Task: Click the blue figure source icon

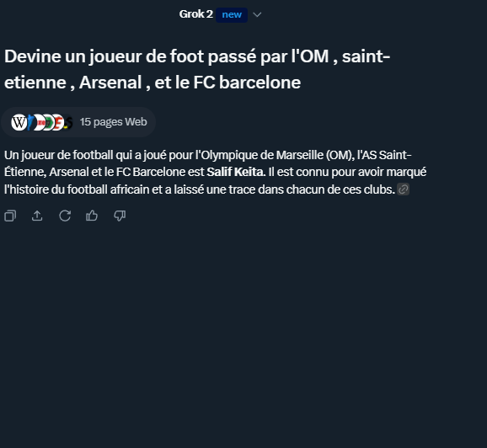Action: point(30,122)
